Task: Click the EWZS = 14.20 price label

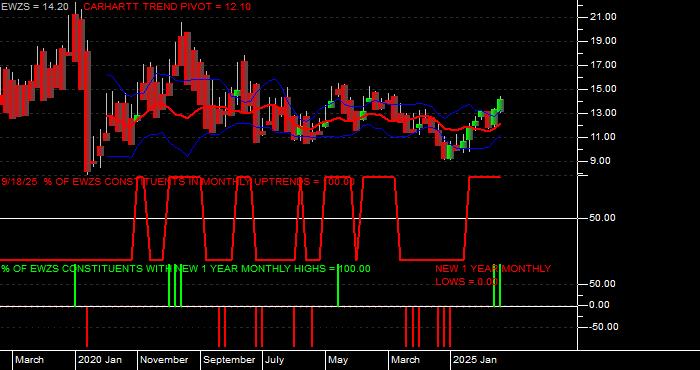Action: tap(35, 7)
